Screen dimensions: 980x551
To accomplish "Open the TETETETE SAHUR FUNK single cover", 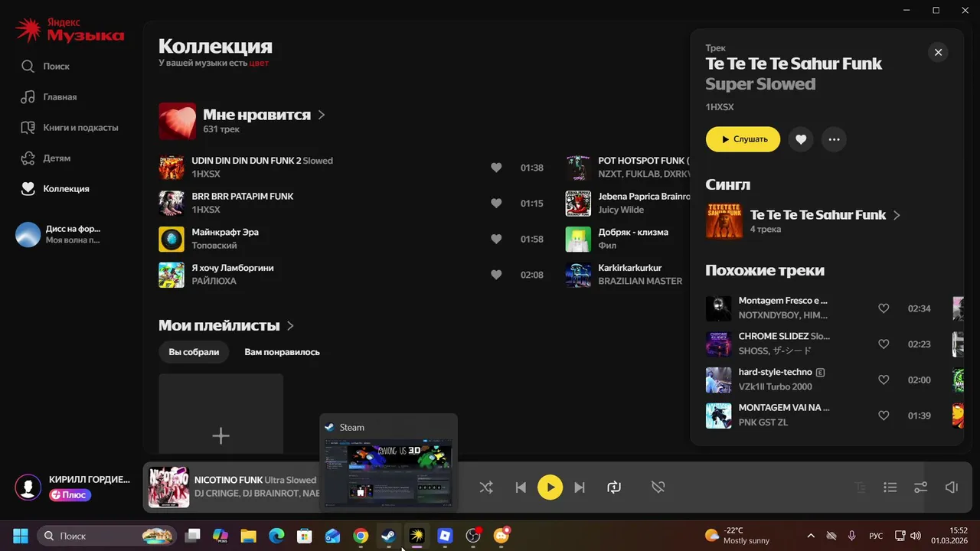I will (x=724, y=220).
